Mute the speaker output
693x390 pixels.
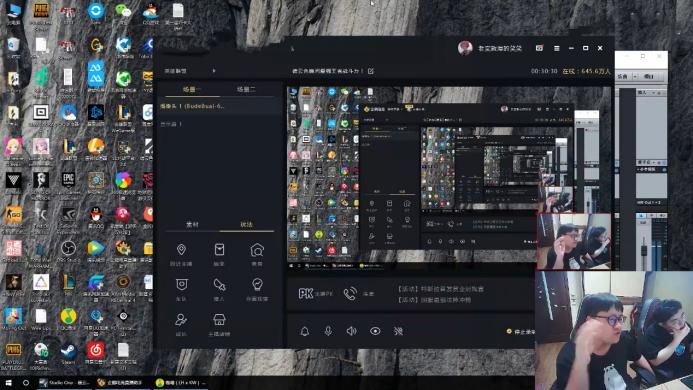click(x=351, y=331)
